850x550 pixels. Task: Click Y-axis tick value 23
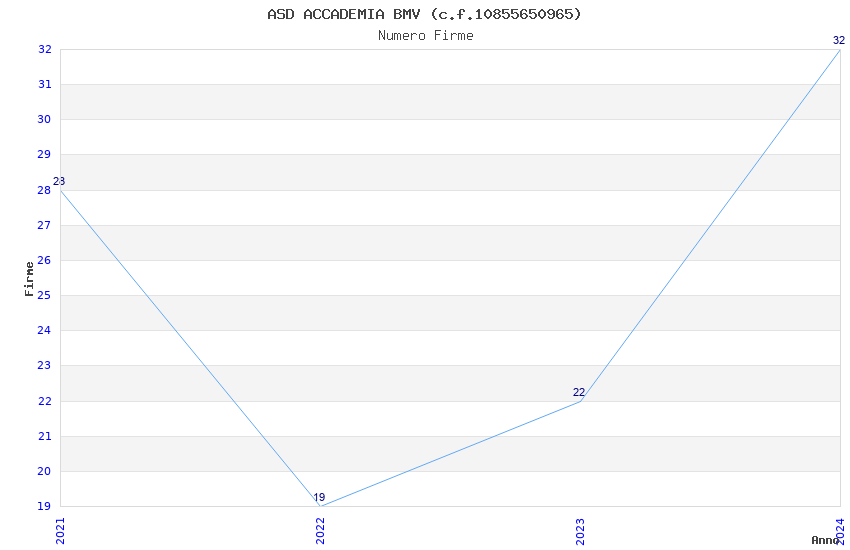44,366
